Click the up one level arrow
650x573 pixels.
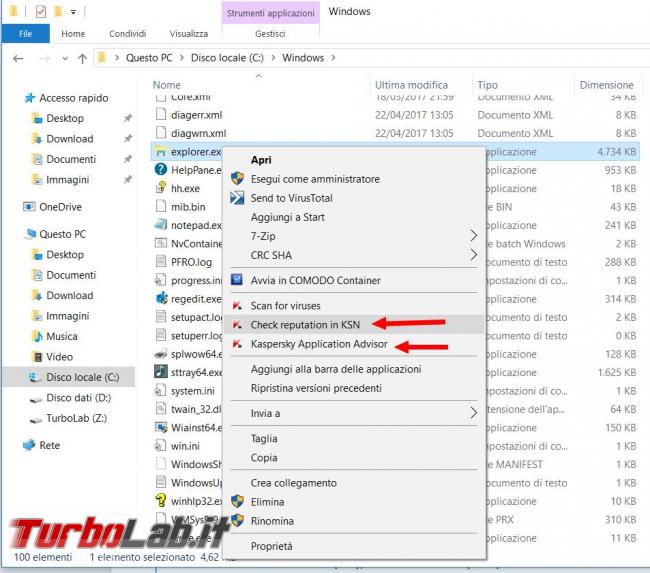click(82, 58)
